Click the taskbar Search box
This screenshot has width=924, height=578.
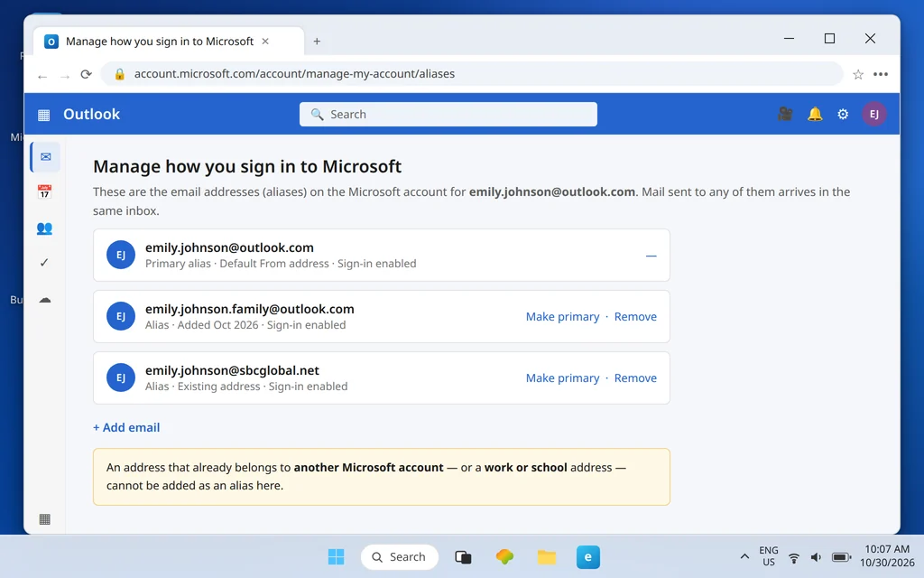[400, 556]
